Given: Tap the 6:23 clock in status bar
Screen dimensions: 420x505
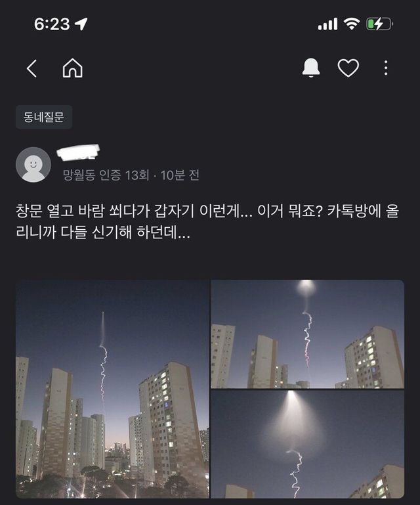Looking at the screenshot, I should (x=52, y=24).
